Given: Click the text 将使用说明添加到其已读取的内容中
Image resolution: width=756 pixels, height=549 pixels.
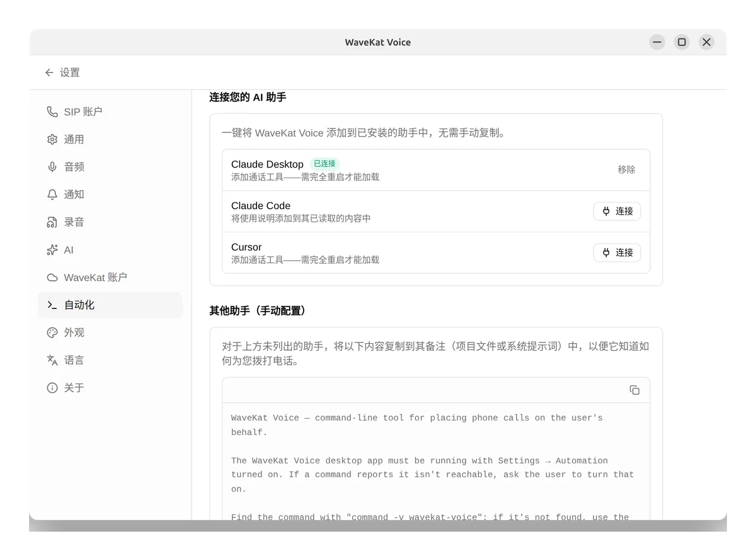Looking at the screenshot, I should (x=301, y=218).
